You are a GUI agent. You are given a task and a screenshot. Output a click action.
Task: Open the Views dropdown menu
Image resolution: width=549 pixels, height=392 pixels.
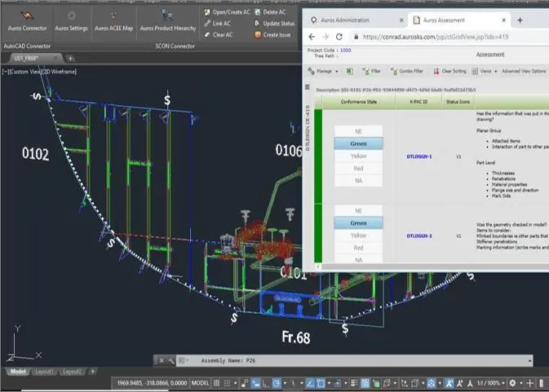coord(485,72)
